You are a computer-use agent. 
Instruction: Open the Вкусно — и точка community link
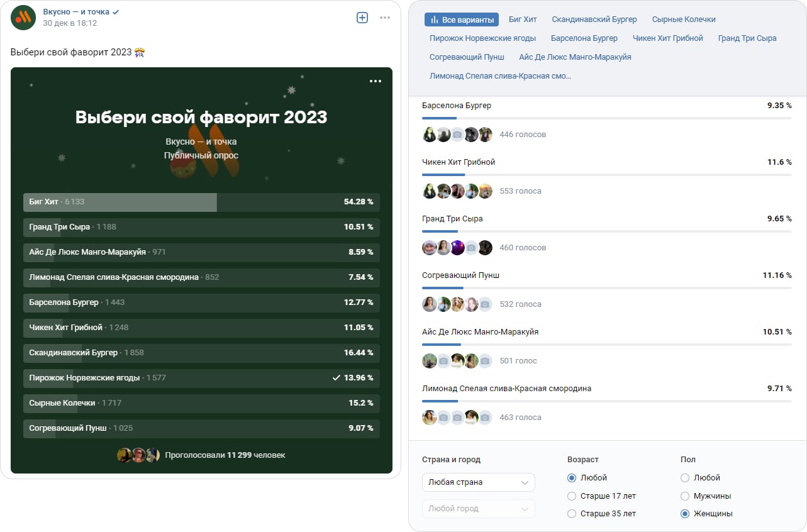click(x=76, y=12)
